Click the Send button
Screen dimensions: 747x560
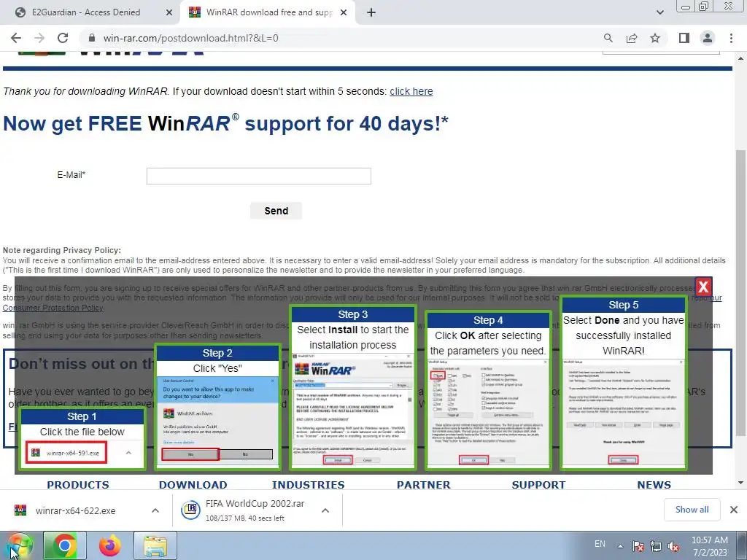(276, 211)
